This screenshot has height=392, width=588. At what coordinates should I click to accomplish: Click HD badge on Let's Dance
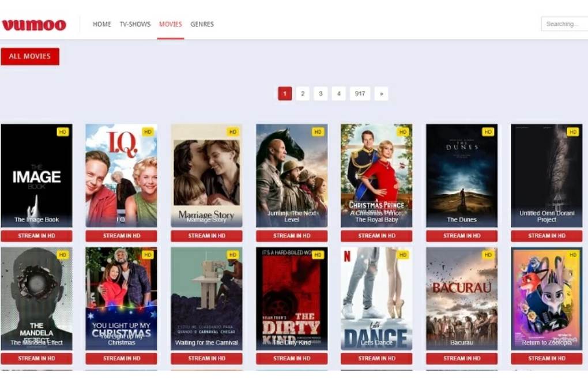click(403, 255)
